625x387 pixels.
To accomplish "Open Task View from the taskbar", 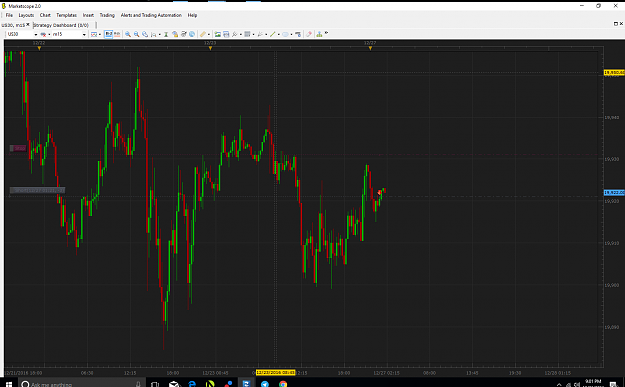I will pos(155,384).
